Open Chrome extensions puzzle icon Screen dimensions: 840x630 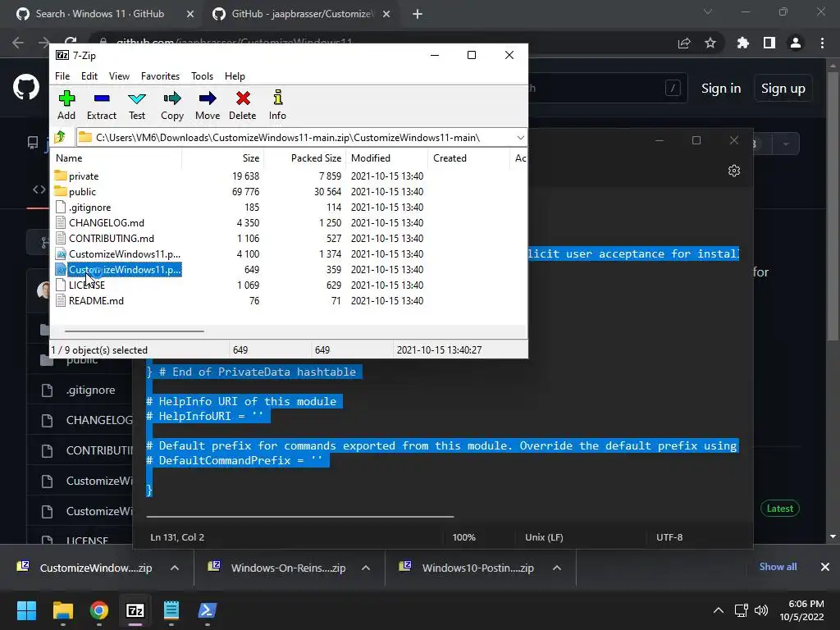coord(742,43)
